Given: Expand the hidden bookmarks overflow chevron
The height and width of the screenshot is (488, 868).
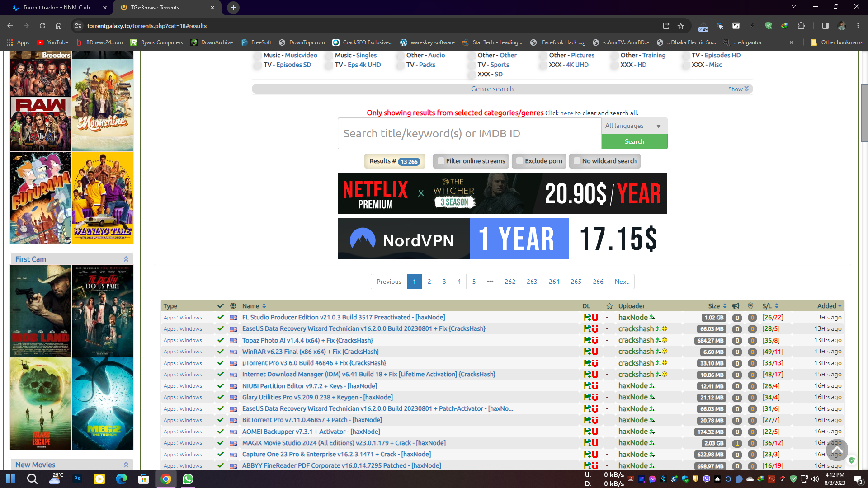Looking at the screenshot, I should [x=791, y=42].
